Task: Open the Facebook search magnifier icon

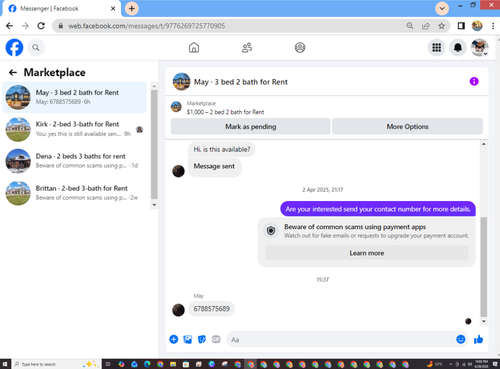Action: [36, 48]
